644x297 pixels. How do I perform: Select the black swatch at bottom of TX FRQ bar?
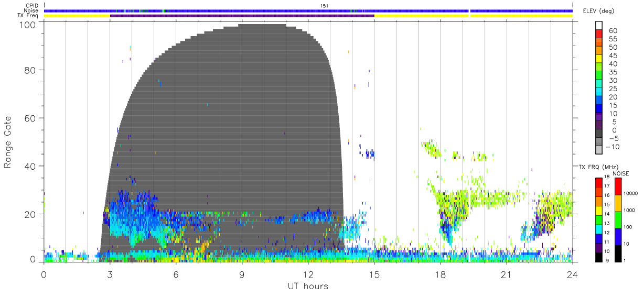[598, 257]
